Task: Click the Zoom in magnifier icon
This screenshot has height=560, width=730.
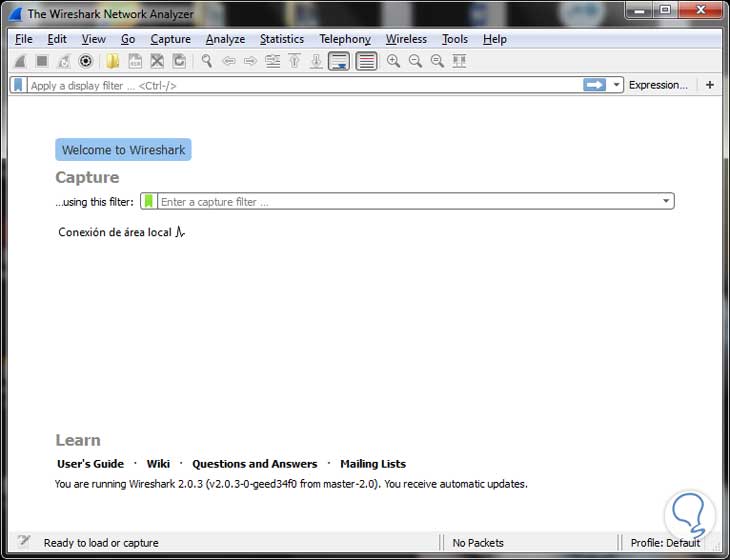Action: [x=393, y=61]
